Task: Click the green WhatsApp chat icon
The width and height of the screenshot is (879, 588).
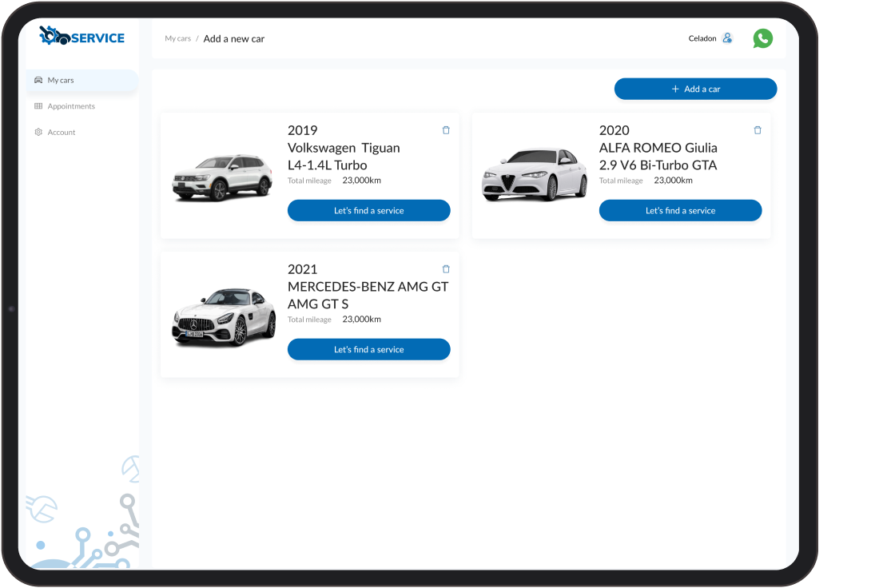Action: coord(763,38)
